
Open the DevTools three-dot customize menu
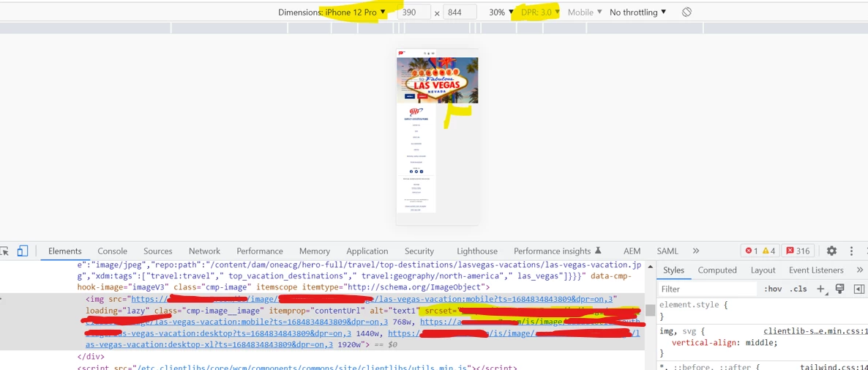pyautogui.click(x=851, y=251)
